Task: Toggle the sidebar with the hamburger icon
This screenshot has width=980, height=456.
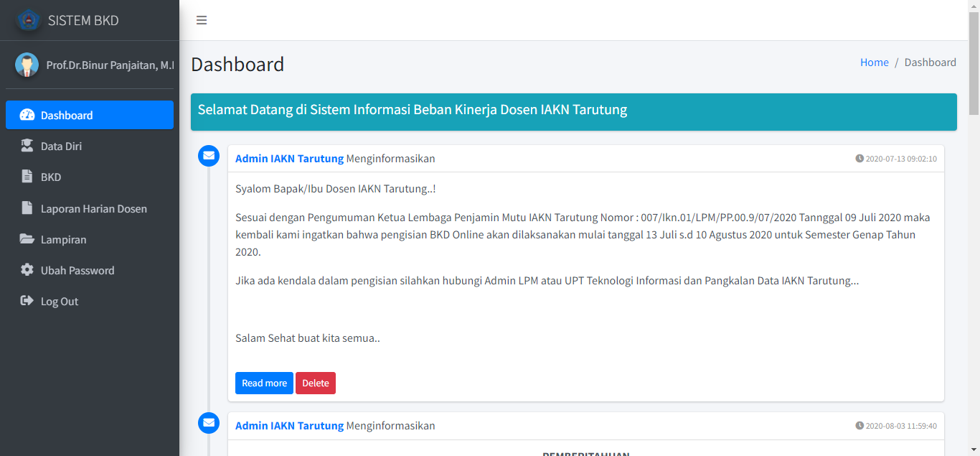Action: (202, 20)
